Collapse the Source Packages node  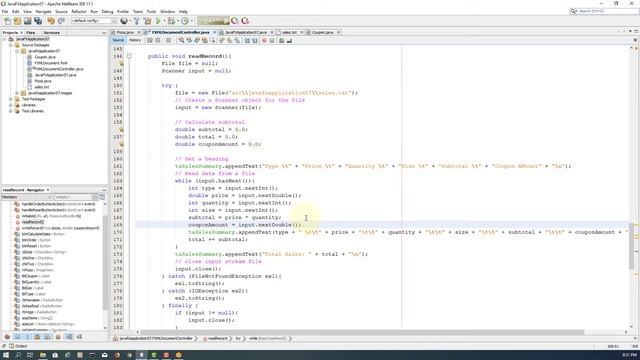pos(11,45)
